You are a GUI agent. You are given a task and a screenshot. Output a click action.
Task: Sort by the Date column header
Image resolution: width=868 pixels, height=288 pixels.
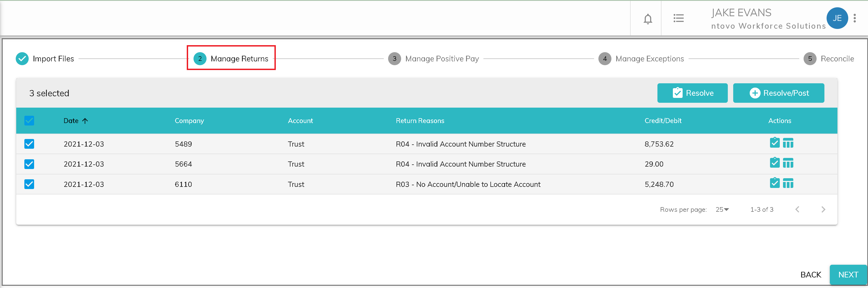pyautogui.click(x=71, y=121)
